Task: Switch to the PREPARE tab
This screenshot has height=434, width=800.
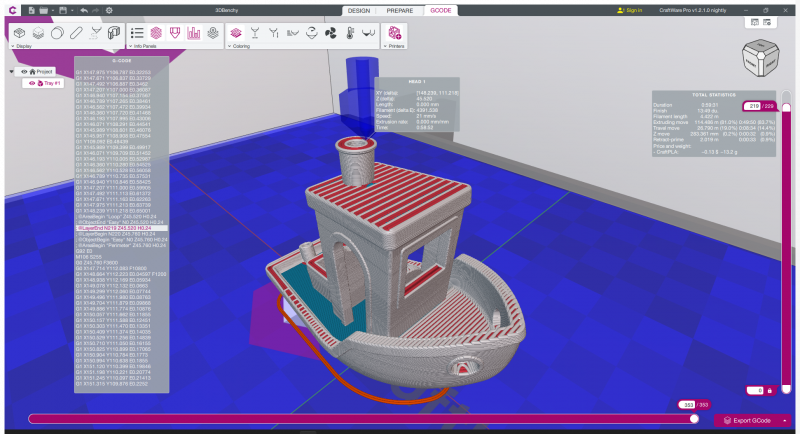Action: click(399, 10)
